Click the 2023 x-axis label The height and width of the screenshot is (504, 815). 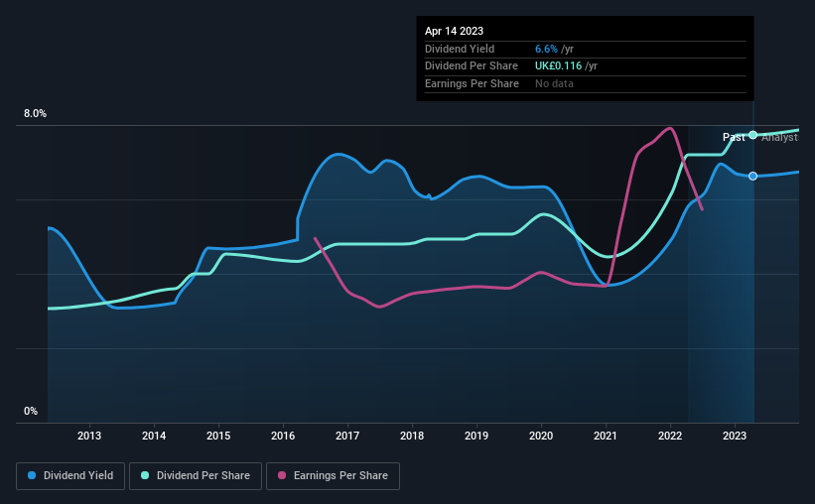735,436
